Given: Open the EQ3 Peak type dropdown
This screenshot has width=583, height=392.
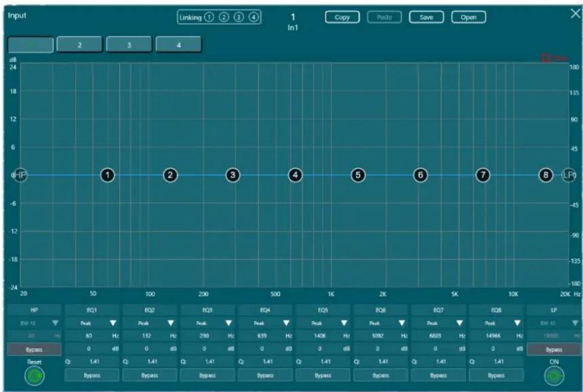Looking at the screenshot, I should click(x=207, y=323).
